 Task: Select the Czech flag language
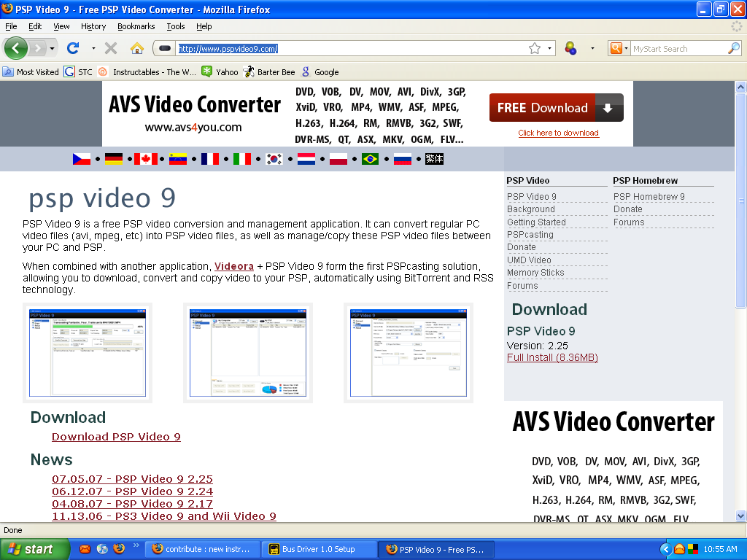[82, 159]
